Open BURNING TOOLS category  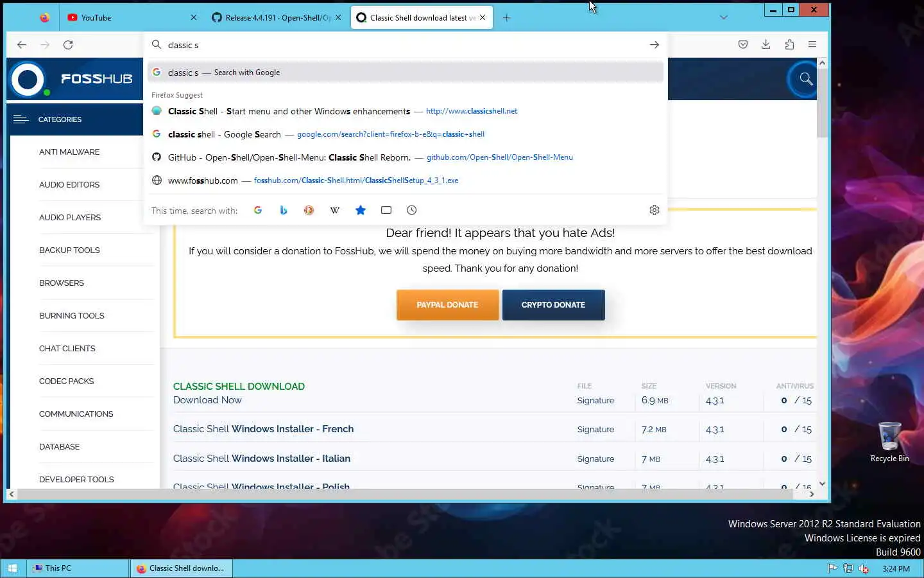pyautogui.click(x=72, y=316)
